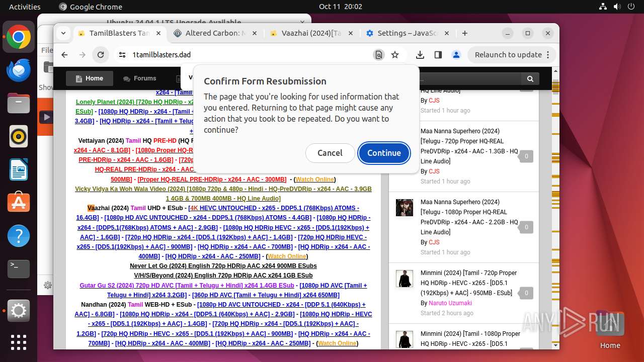
Task: Open Files manager from dock
Action: (x=19, y=103)
